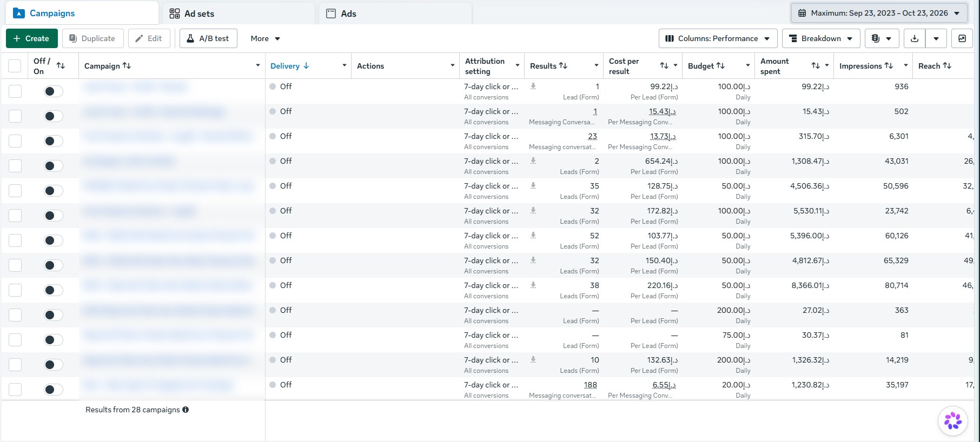
Task: Tick the select-all header checkbox
Action: tap(15, 66)
